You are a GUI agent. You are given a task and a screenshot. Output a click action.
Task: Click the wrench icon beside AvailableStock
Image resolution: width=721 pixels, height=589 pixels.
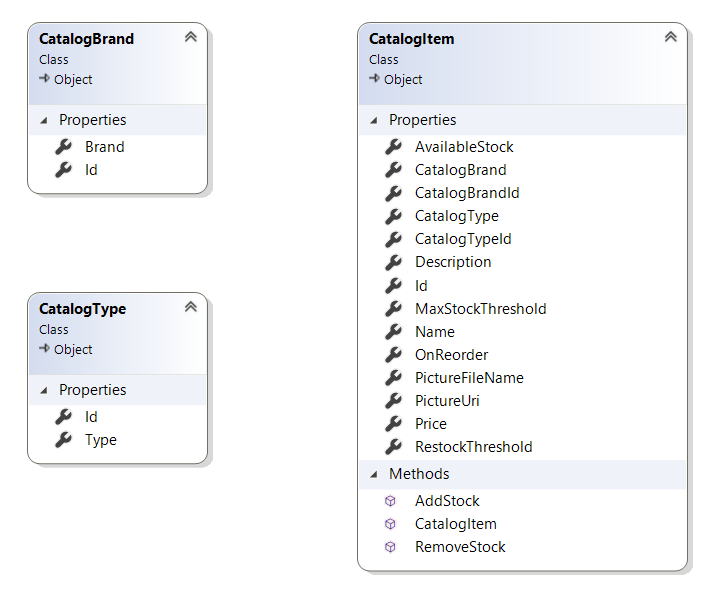[x=394, y=146]
